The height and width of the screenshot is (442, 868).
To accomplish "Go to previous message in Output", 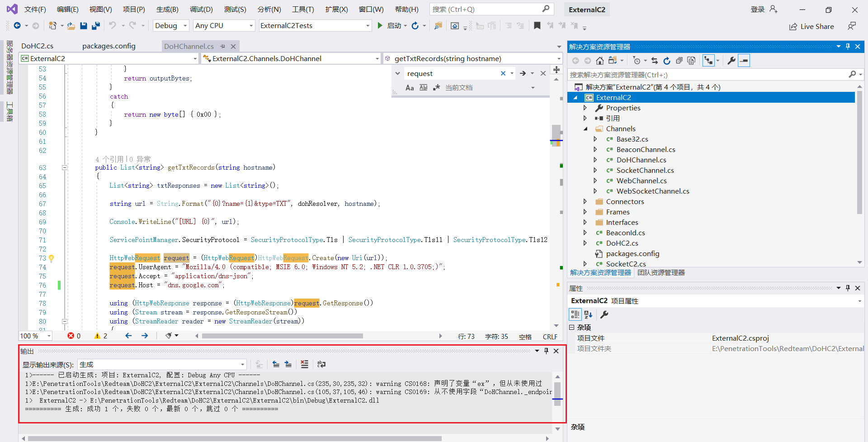I will click(x=276, y=364).
